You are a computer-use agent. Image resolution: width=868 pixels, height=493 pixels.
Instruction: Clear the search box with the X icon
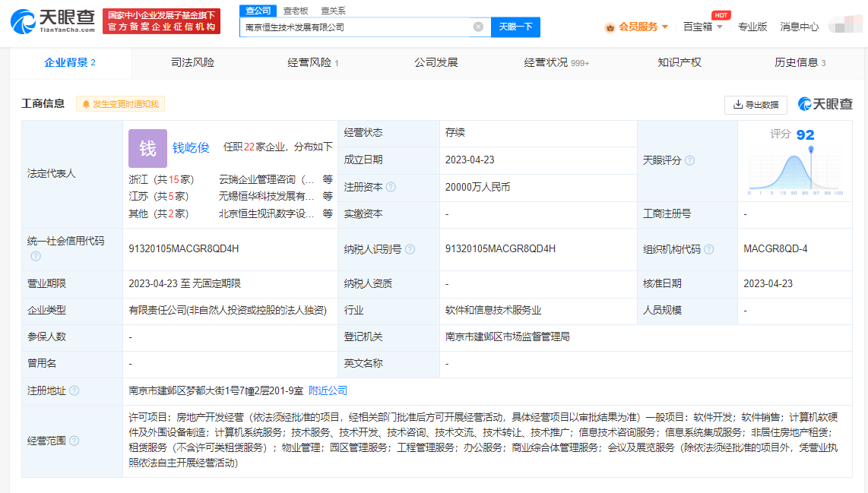coord(478,27)
